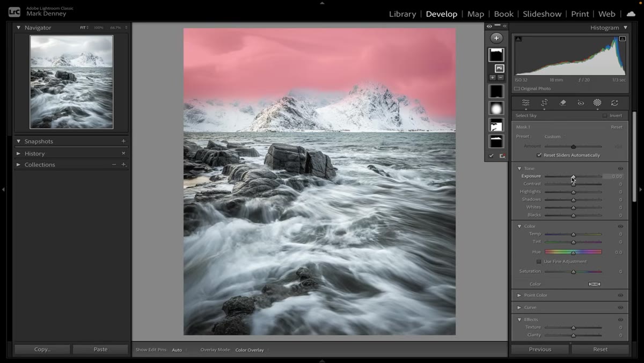Click the Hue color slider
The width and height of the screenshot is (644, 363).
[x=573, y=252]
